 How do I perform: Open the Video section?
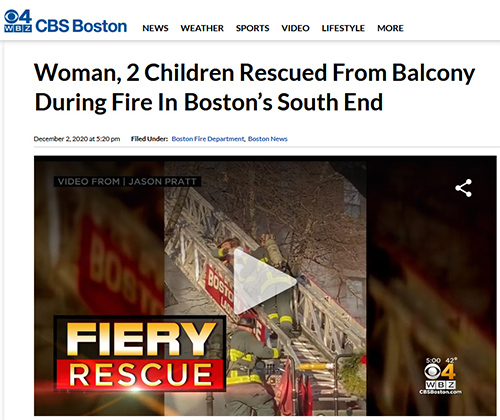[x=295, y=28]
